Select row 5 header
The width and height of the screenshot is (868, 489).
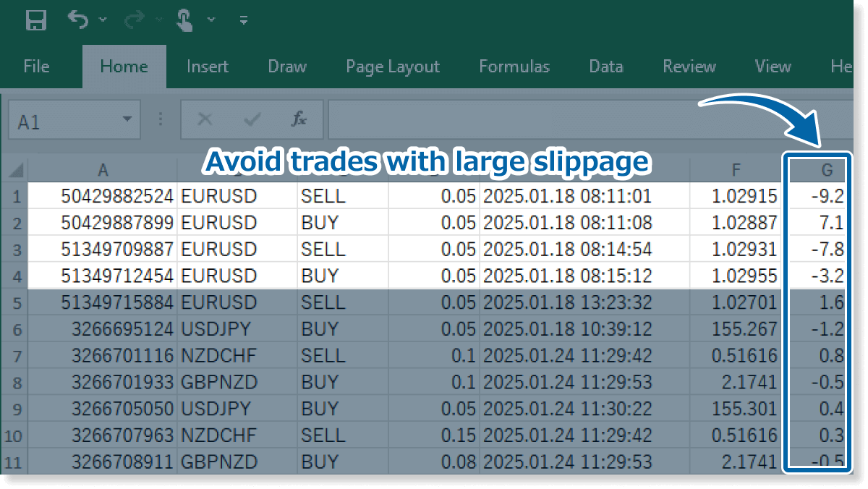click(x=14, y=302)
